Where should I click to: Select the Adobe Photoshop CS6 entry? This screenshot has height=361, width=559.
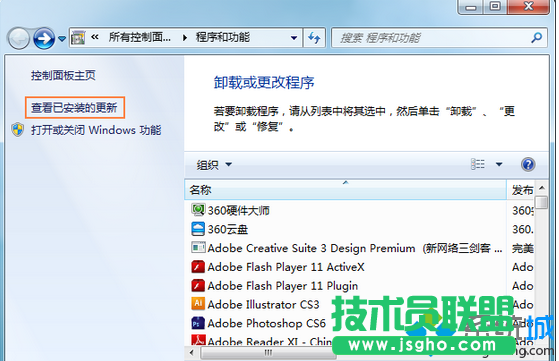pyautogui.click(x=259, y=323)
